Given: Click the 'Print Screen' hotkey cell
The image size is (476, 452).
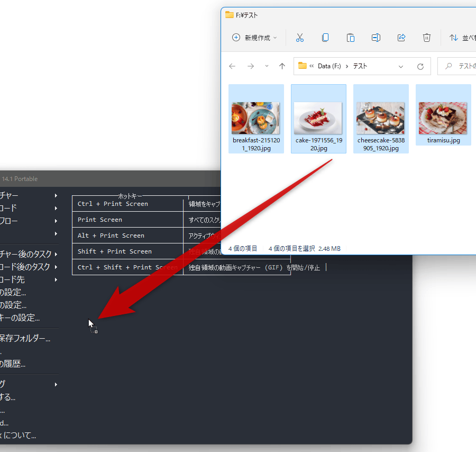Looking at the screenshot, I should point(127,220).
